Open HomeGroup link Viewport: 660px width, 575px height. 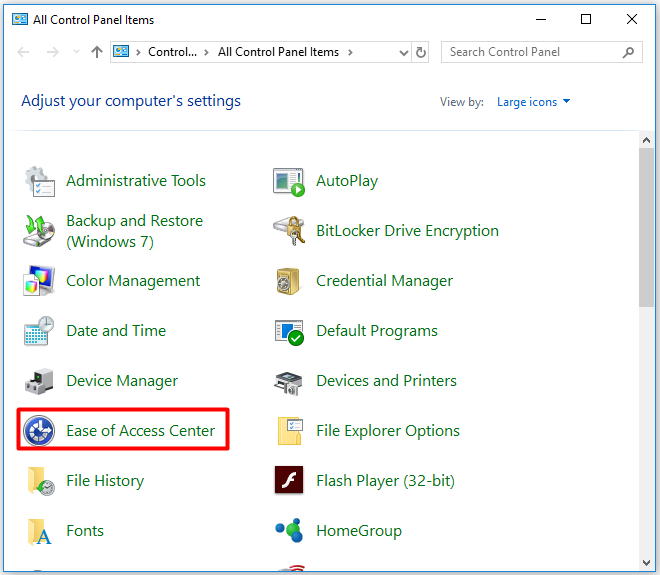(359, 531)
